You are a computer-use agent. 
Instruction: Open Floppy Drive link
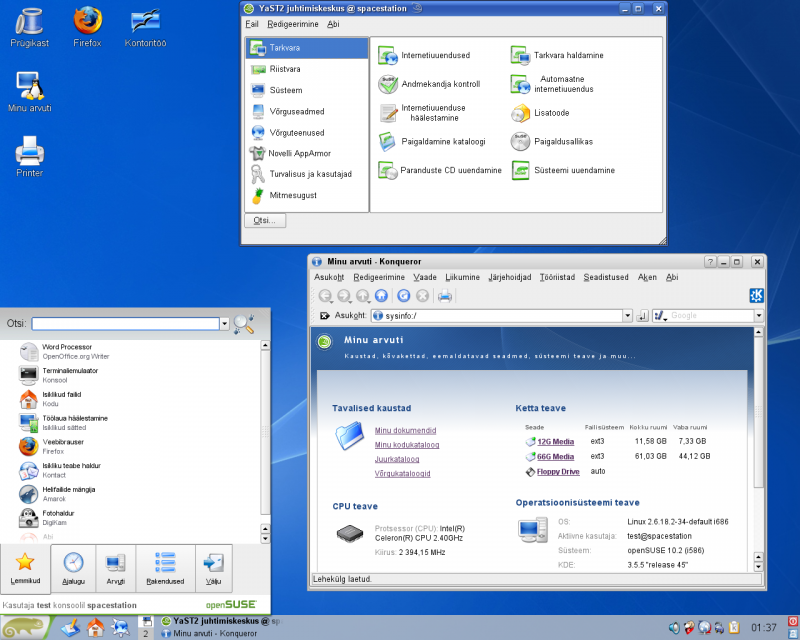point(558,472)
